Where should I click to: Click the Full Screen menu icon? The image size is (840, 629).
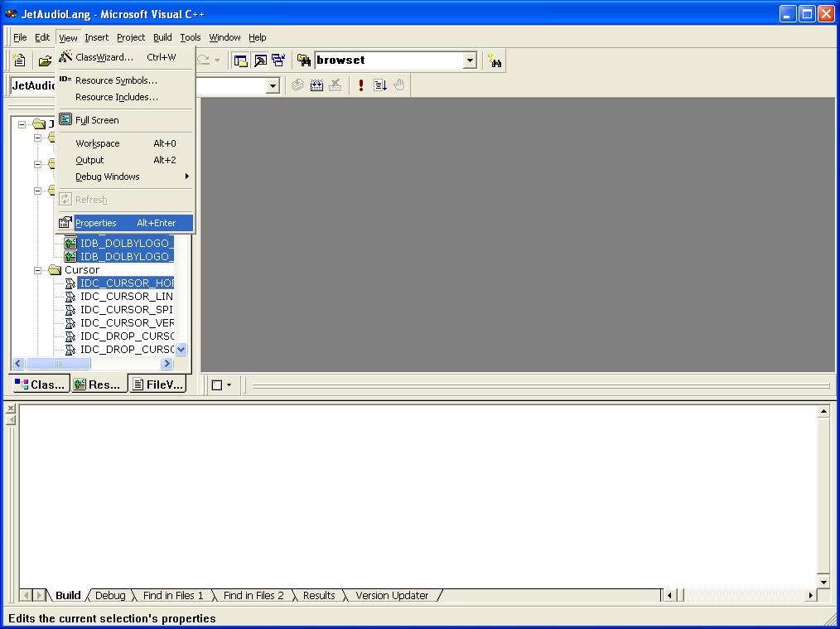click(x=65, y=119)
